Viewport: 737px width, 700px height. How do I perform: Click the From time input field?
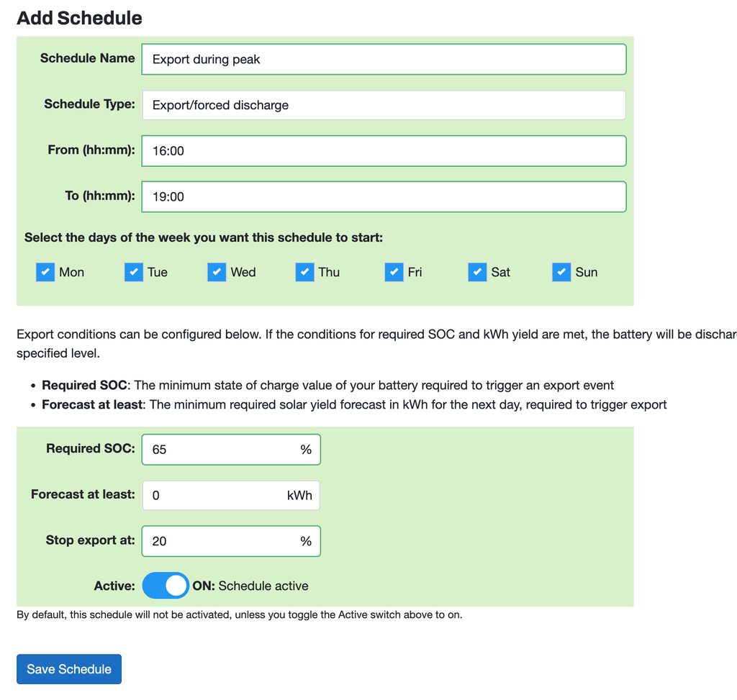[x=384, y=151]
